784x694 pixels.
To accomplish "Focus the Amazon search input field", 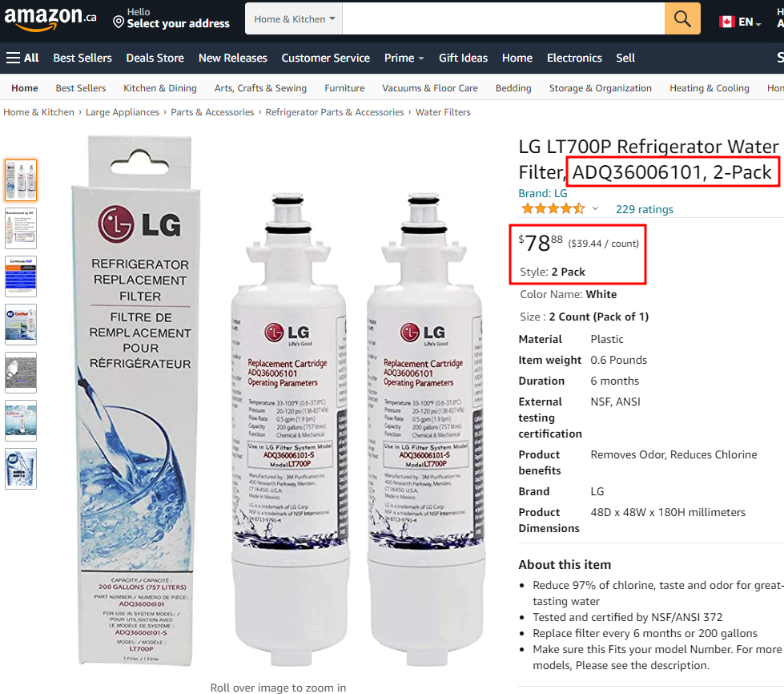I will click(504, 19).
